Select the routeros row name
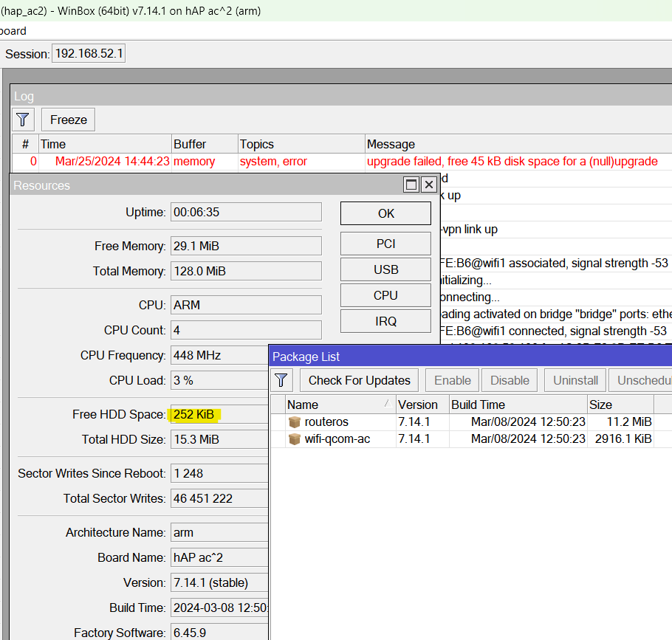This screenshot has height=640, width=672. pyautogui.click(x=326, y=422)
